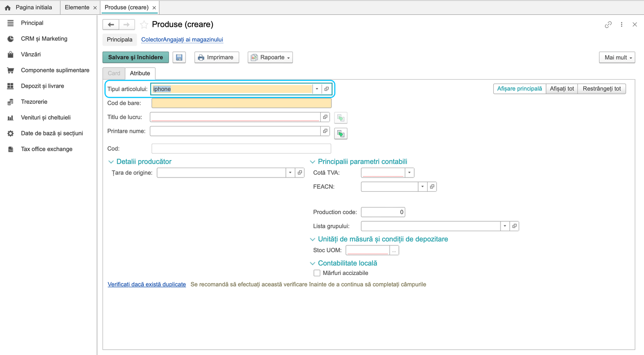Image resolution: width=644 pixels, height=355 pixels.
Task: Click Verificați dacă există duplicate link
Action: point(147,284)
